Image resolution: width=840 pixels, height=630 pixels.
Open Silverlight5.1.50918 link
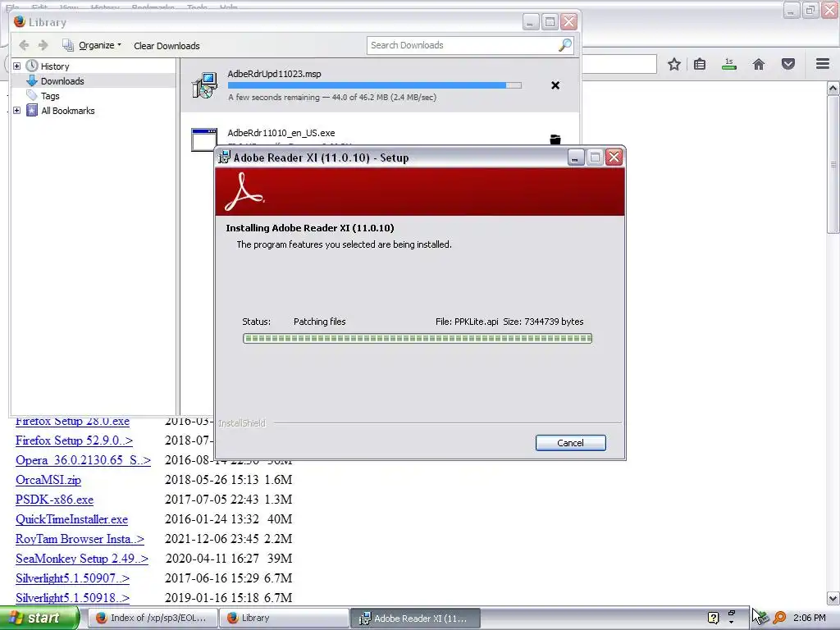(x=72, y=598)
